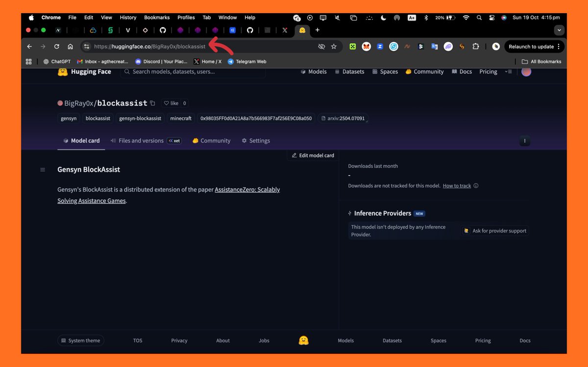Open Telegram Web bookmark
Viewport: 588px width, 367px height.
click(x=247, y=62)
